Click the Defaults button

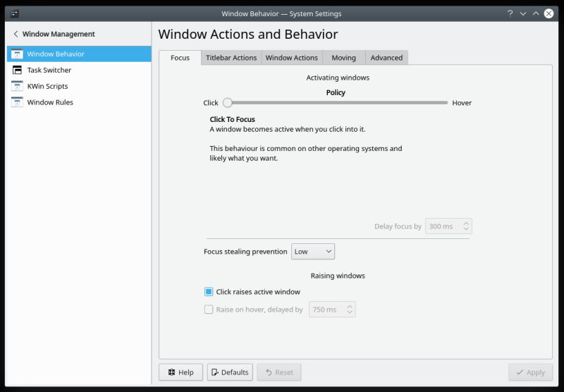click(x=230, y=372)
